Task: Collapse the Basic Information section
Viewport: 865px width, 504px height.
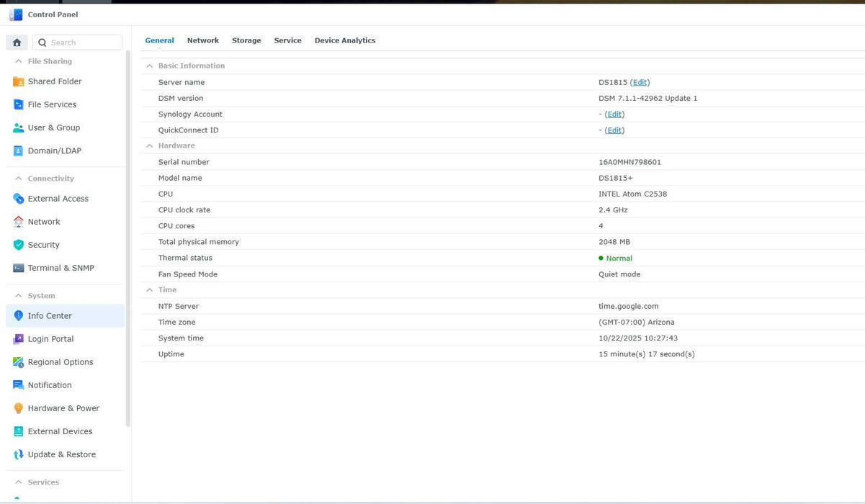Action: [x=150, y=66]
